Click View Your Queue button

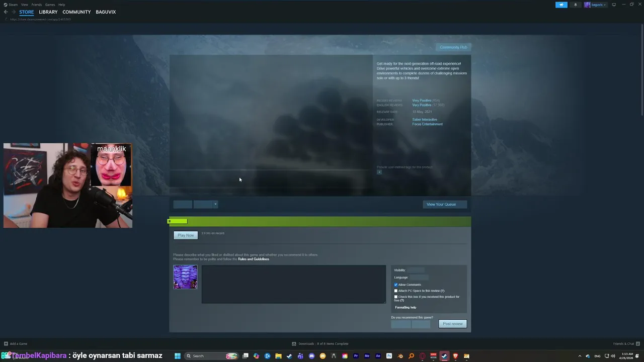(x=445, y=204)
